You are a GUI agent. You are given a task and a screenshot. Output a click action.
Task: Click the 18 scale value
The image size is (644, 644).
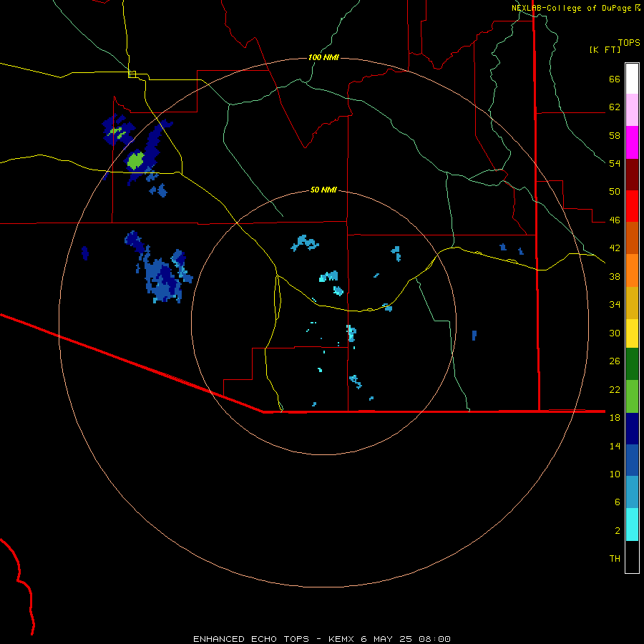615,418
